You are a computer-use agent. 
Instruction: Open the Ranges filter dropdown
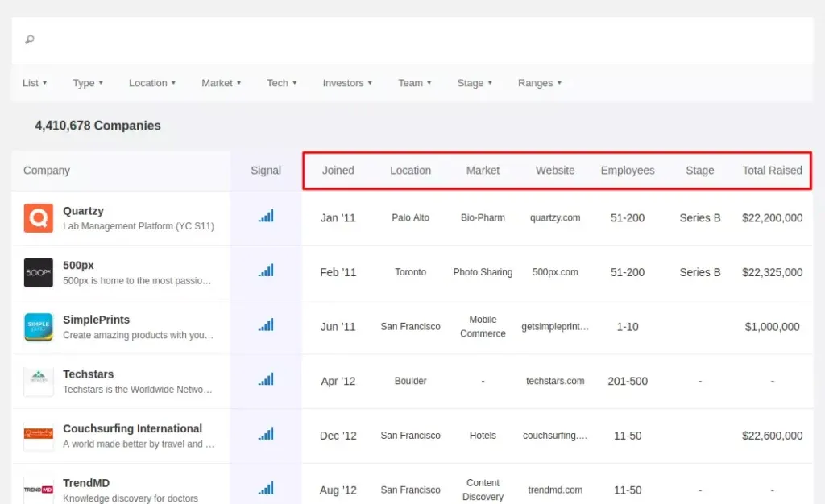[540, 82]
